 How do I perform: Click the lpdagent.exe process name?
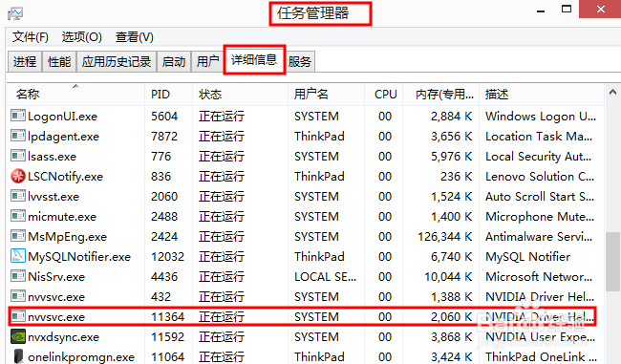63,137
